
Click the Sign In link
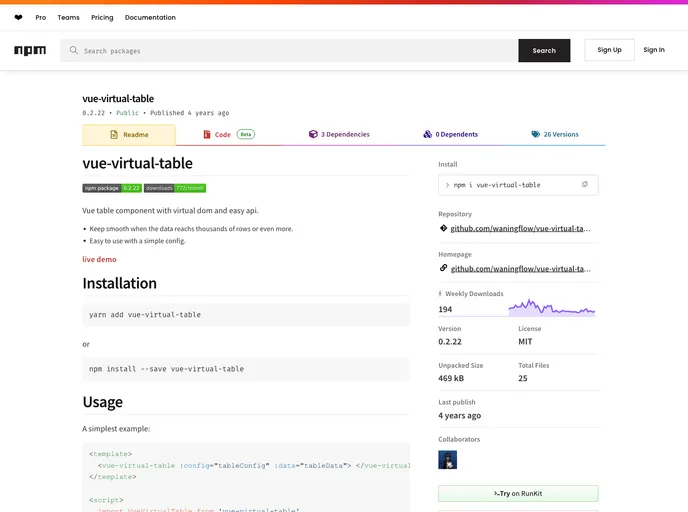tap(654, 50)
